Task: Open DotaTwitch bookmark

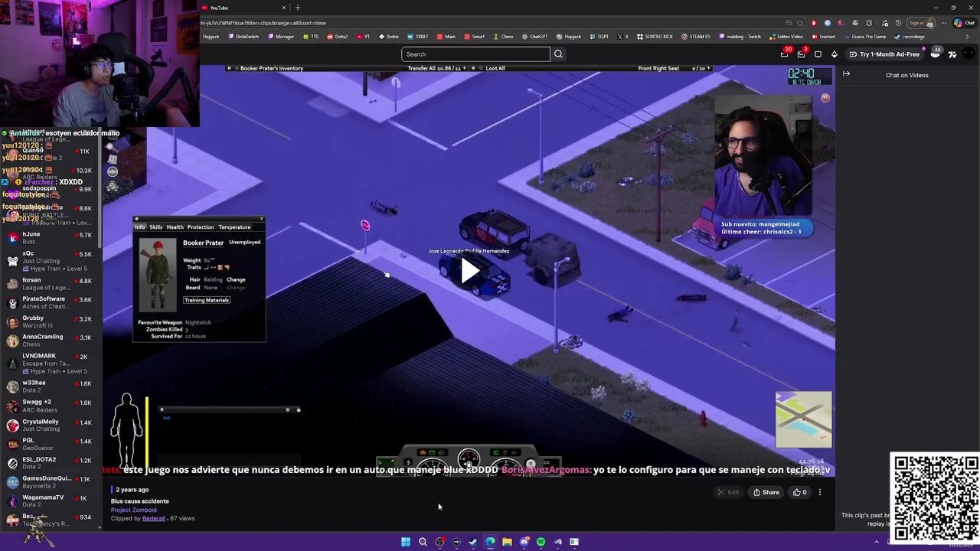Action: click(242, 37)
